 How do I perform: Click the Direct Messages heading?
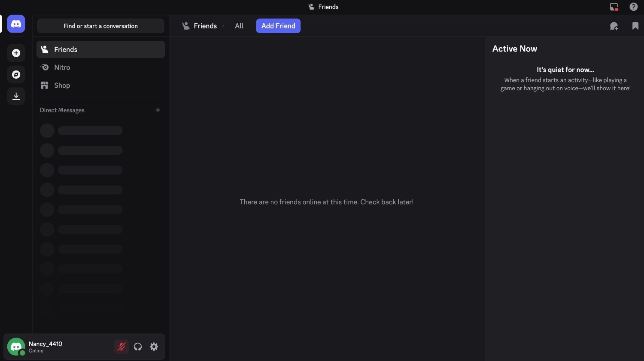click(x=62, y=110)
